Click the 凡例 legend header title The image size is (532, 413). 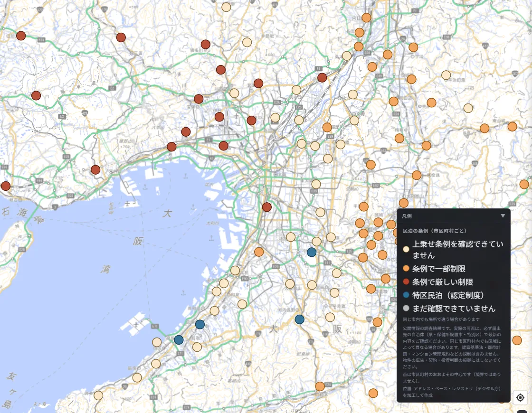click(x=407, y=216)
